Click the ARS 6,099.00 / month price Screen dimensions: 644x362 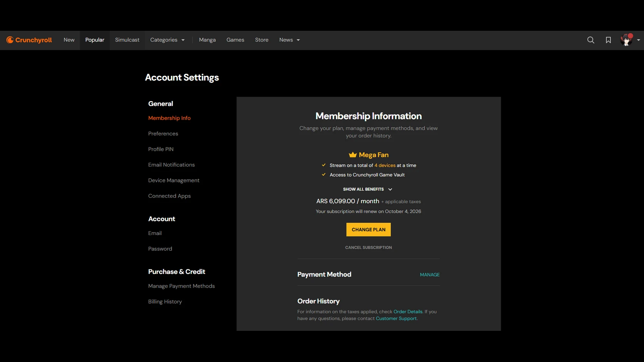pos(348,201)
